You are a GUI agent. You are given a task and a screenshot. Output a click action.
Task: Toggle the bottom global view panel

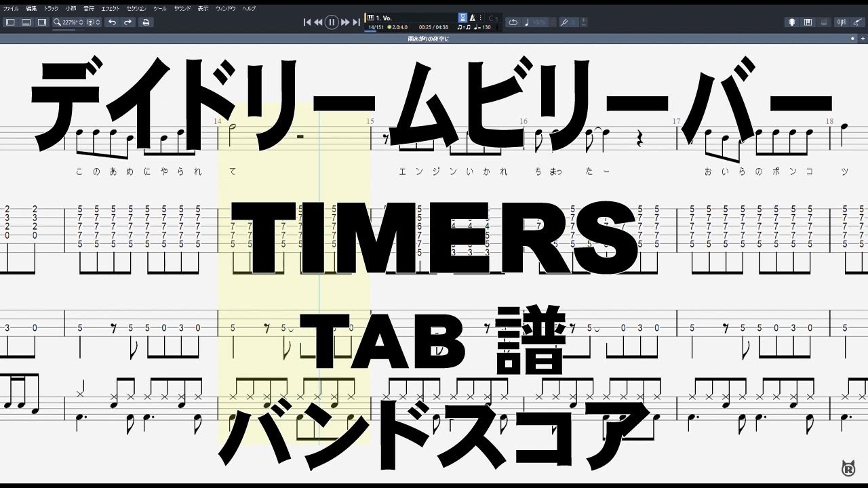tap(26, 22)
